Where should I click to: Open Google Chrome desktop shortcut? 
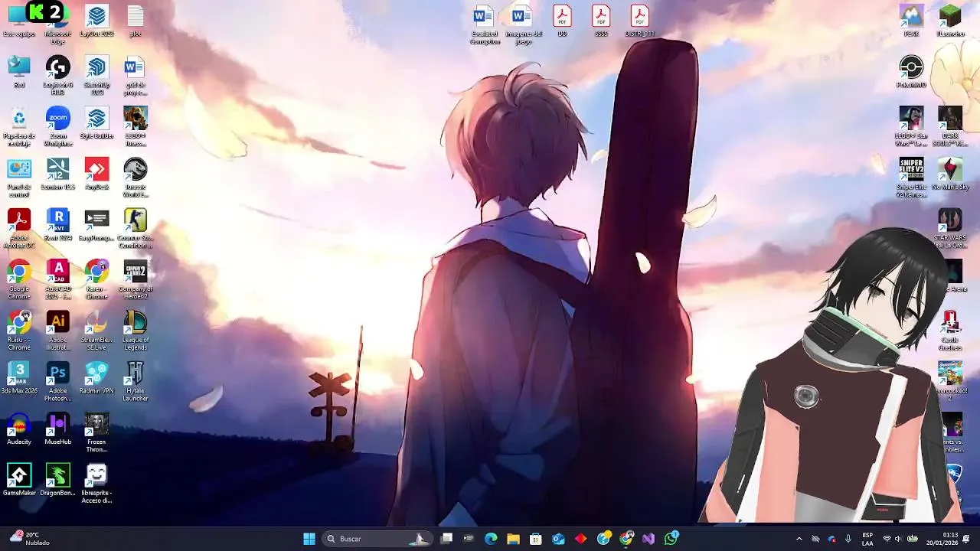(x=19, y=280)
